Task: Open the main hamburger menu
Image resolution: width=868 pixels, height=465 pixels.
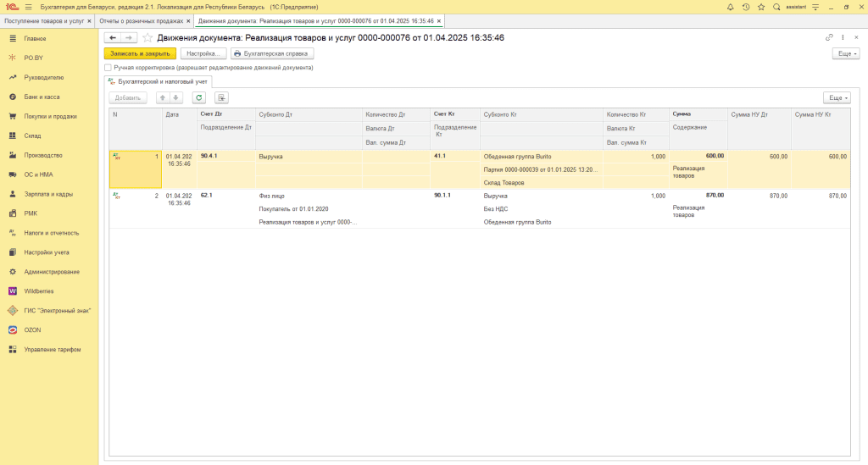Action: pos(28,7)
